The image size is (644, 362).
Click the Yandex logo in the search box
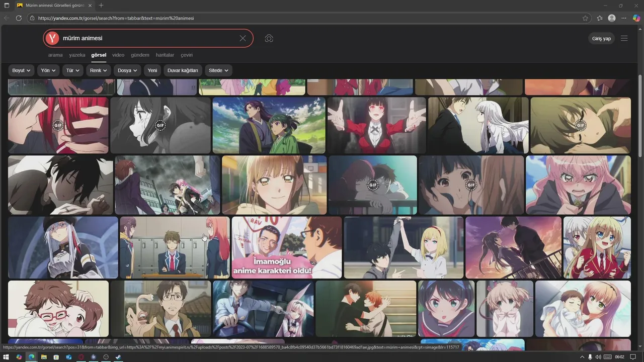point(52,38)
